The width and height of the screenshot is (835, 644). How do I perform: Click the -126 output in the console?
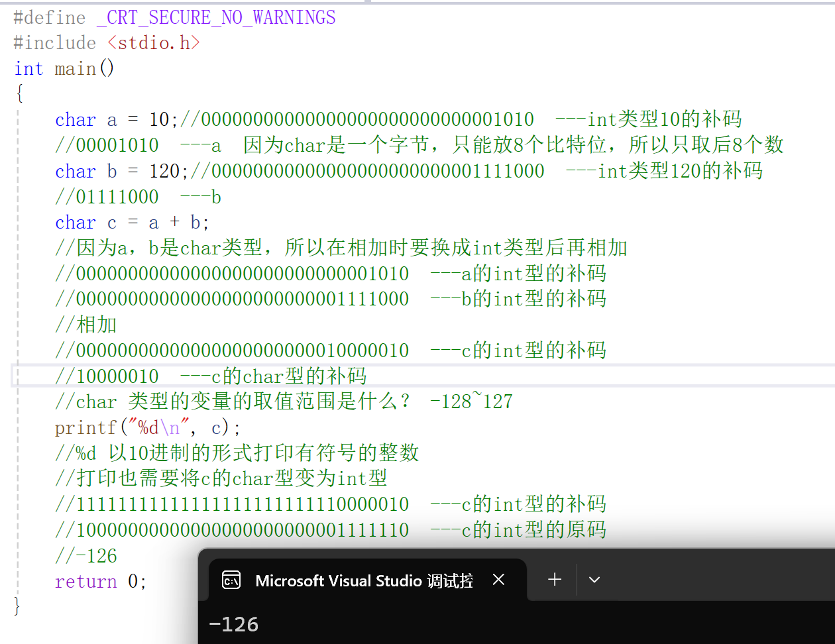233,624
